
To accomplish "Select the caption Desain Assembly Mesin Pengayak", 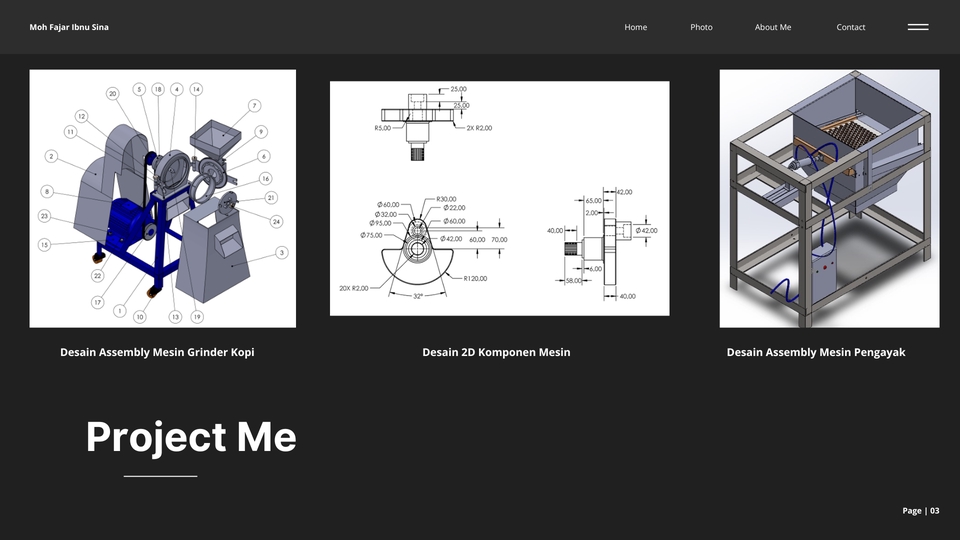I will (816, 352).
